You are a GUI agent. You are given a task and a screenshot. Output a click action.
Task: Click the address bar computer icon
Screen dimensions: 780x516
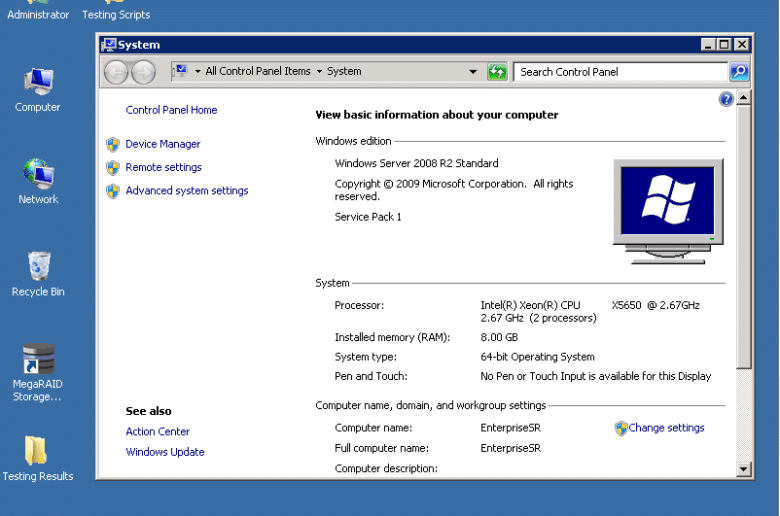(182, 71)
